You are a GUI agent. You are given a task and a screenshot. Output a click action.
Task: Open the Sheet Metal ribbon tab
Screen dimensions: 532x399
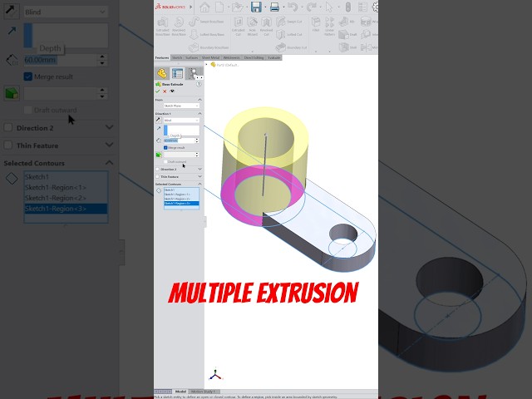210,57
